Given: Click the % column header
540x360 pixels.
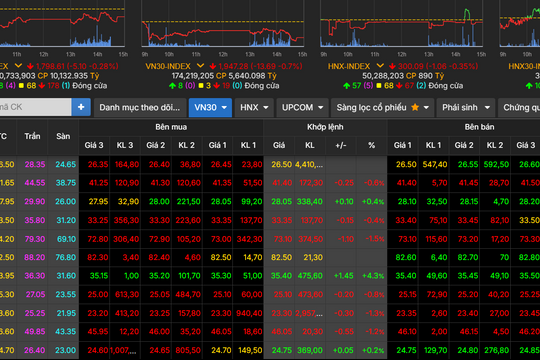Looking at the screenshot, I should click(x=372, y=145).
